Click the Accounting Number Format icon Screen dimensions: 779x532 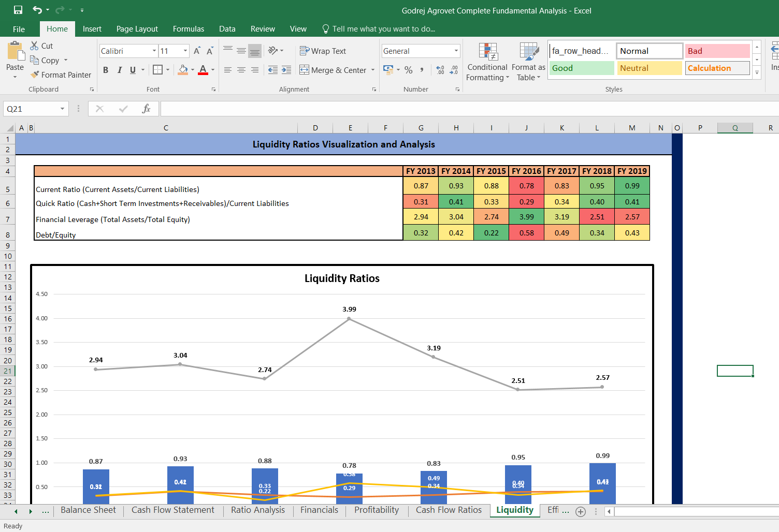(x=388, y=69)
